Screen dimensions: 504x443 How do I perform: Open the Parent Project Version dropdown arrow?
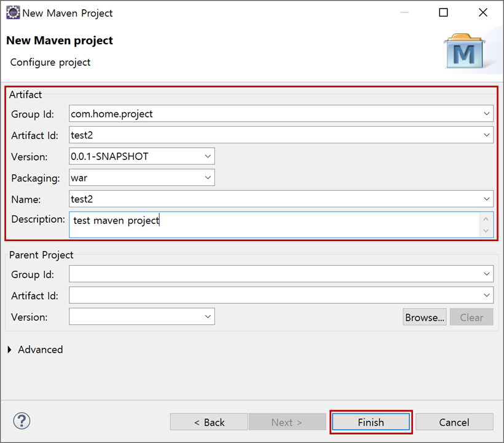208,317
